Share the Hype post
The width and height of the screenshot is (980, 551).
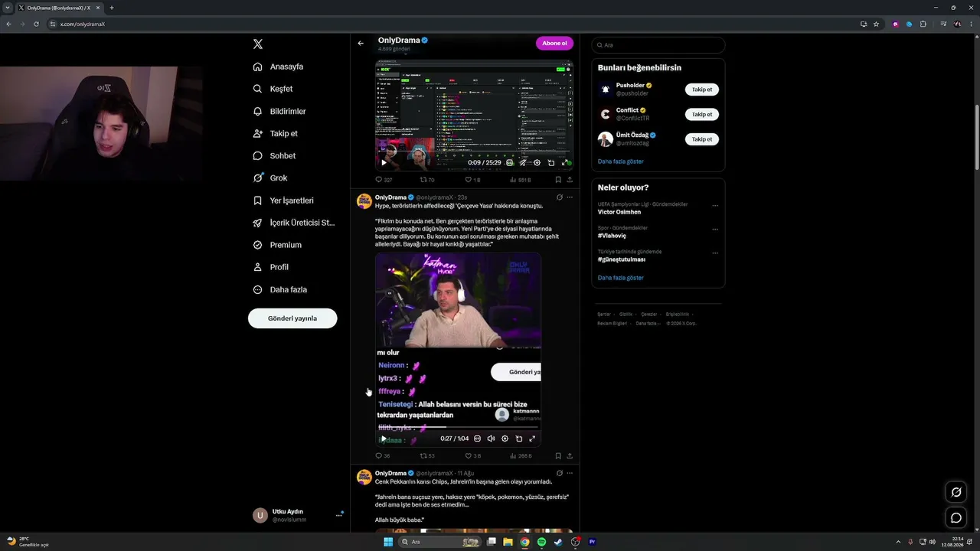click(570, 456)
